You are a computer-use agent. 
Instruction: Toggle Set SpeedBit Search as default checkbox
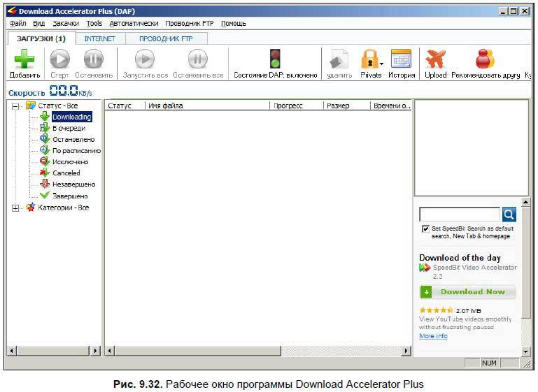pos(425,228)
